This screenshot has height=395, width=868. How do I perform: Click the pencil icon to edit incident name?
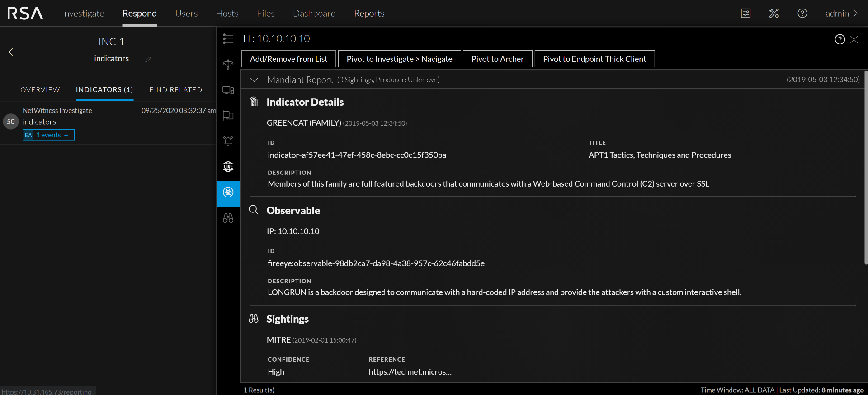pos(148,59)
